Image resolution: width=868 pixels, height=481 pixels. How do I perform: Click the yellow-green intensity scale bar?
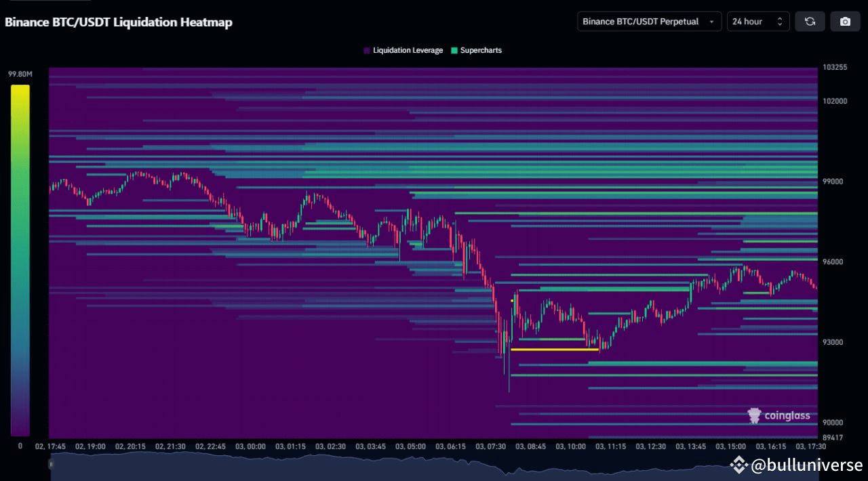tap(20, 257)
